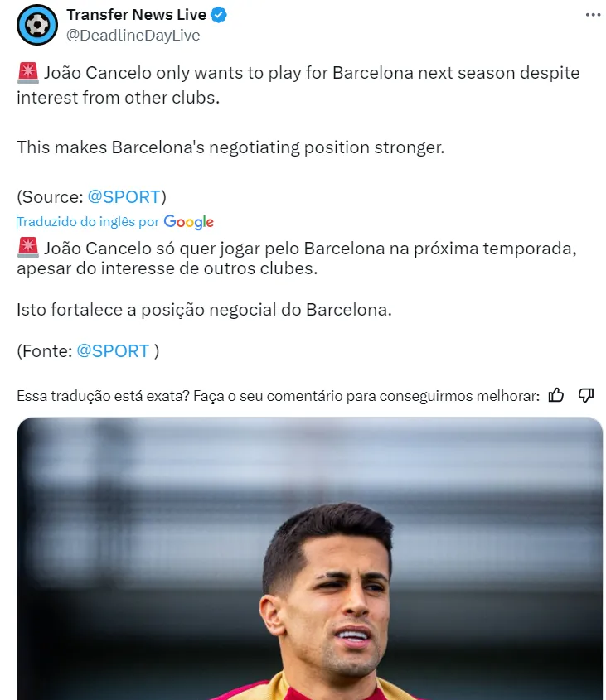The width and height of the screenshot is (606, 700).
Task: Click the "(Fonte:" source label text
Action: tap(44, 350)
